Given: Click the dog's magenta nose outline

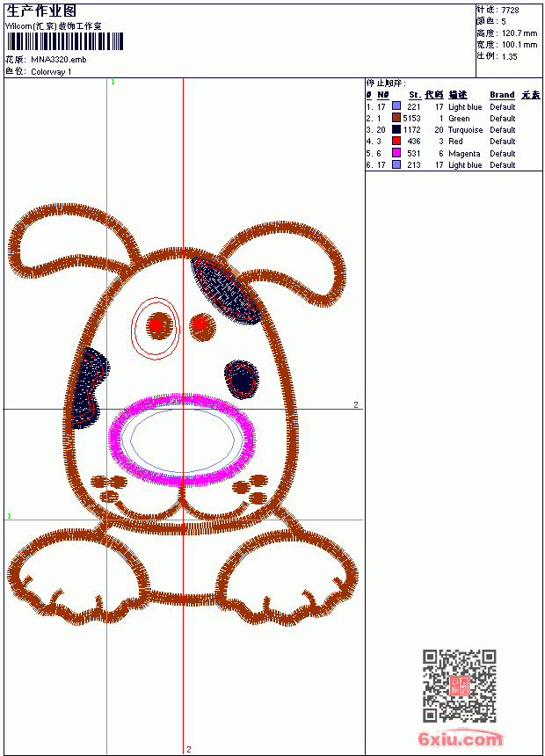Looking at the screenshot, I should click(182, 439).
